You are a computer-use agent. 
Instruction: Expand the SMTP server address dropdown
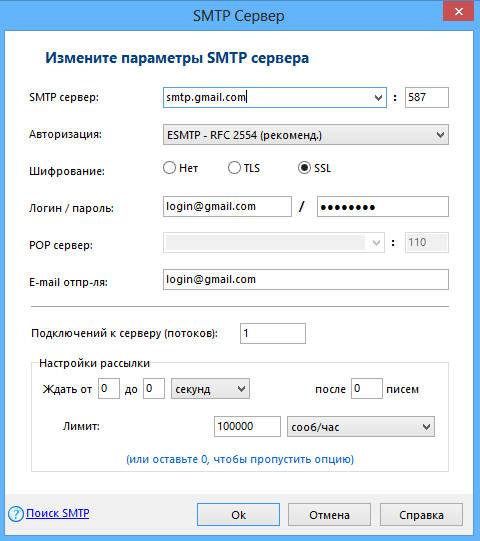(378, 98)
